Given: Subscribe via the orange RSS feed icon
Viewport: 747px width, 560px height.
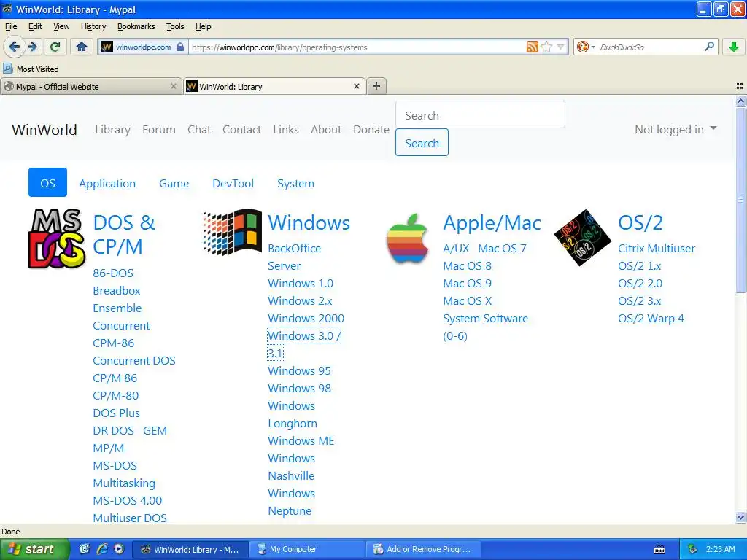Looking at the screenshot, I should point(532,47).
